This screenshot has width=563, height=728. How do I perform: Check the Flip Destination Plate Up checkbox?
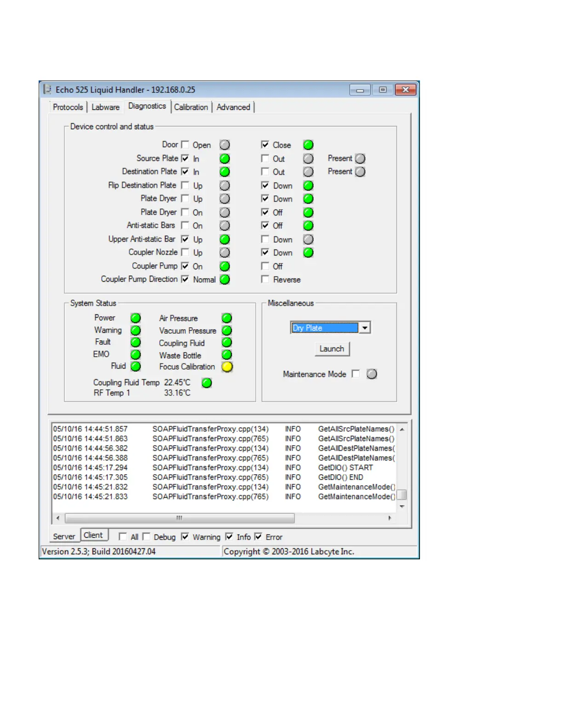point(185,185)
